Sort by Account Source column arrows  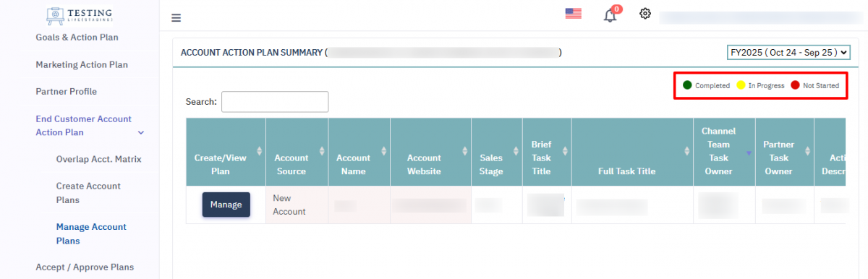pyautogui.click(x=322, y=152)
